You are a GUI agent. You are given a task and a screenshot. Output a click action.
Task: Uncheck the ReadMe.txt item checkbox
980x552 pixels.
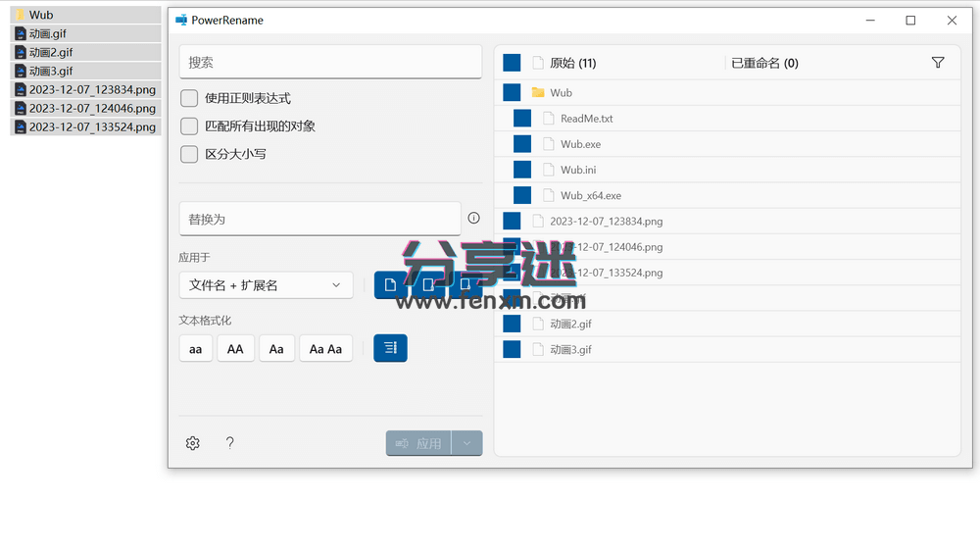click(x=522, y=118)
